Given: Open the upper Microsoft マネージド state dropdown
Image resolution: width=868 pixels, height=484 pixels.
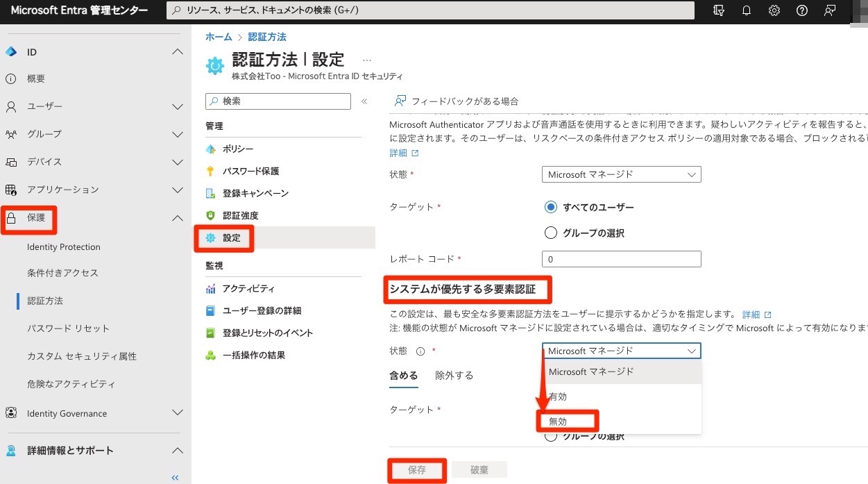Looking at the screenshot, I should click(621, 174).
